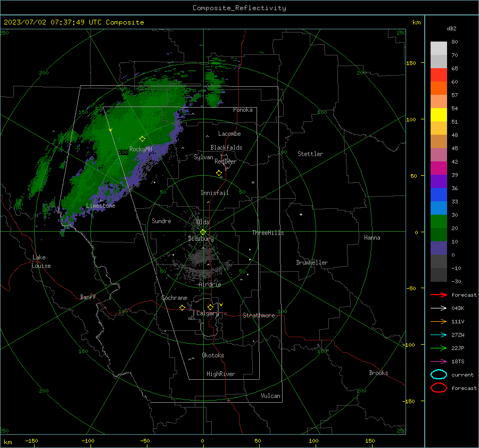Click the RedDeer city label
The image size is (479, 448).
[x=226, y=161]
